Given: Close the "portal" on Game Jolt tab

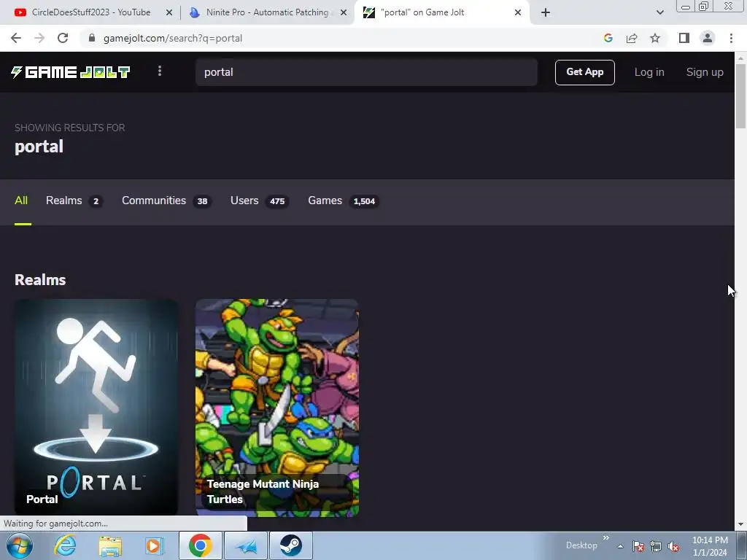Looking at the screenshot, I should tap(518, 12).
